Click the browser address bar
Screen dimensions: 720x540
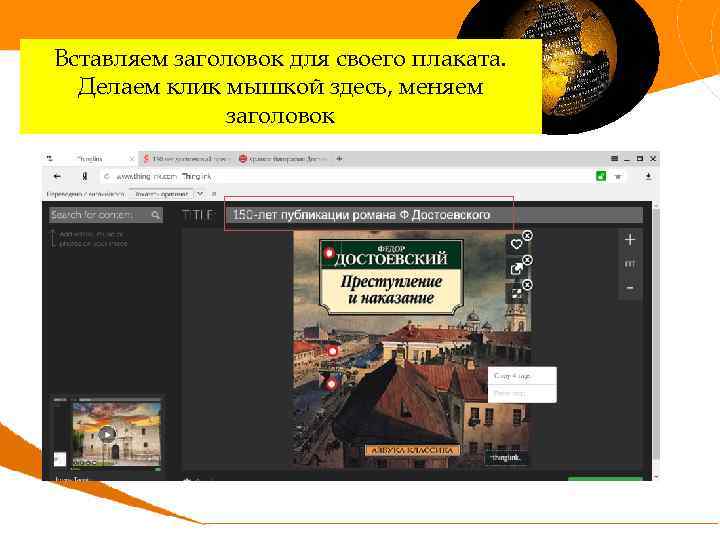345,176
